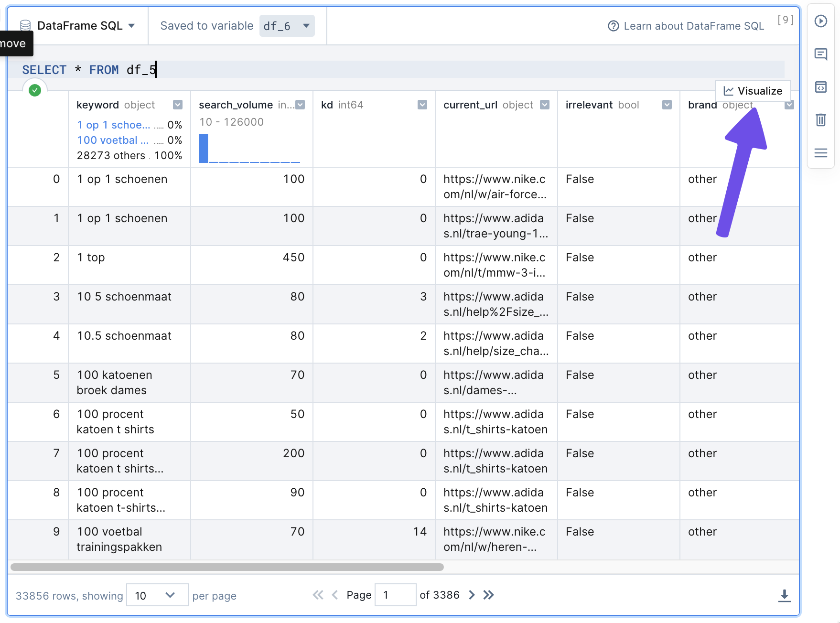Select '100 katoenen broek dames' cell
This screenshot has height=623, width=840.
click(129, 383)
